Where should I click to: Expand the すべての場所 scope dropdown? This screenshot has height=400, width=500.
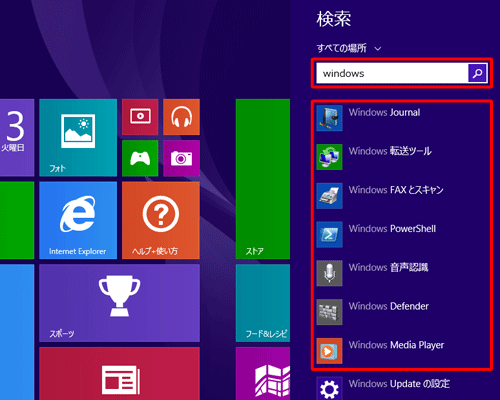[349, 48]
